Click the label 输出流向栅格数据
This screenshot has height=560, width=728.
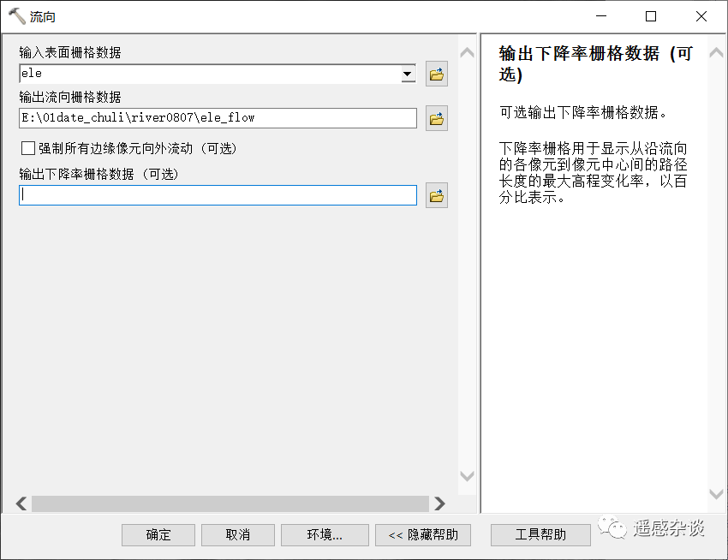[70, 97]
